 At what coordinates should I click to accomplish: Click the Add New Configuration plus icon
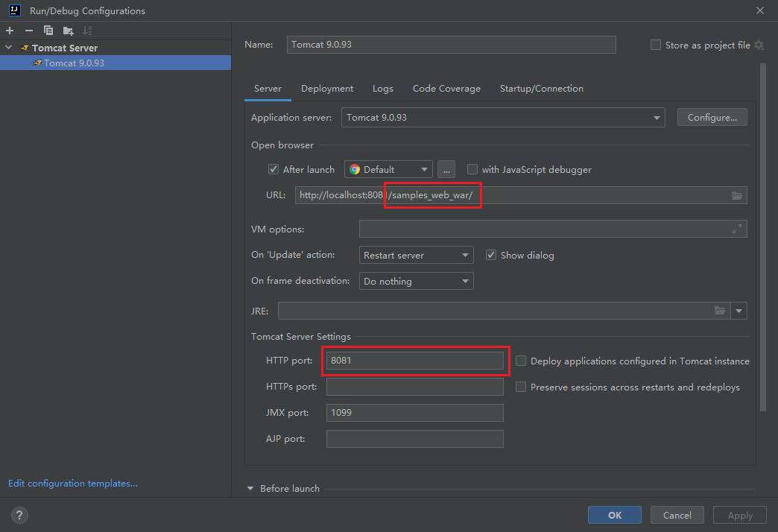(x=10, y=31)
